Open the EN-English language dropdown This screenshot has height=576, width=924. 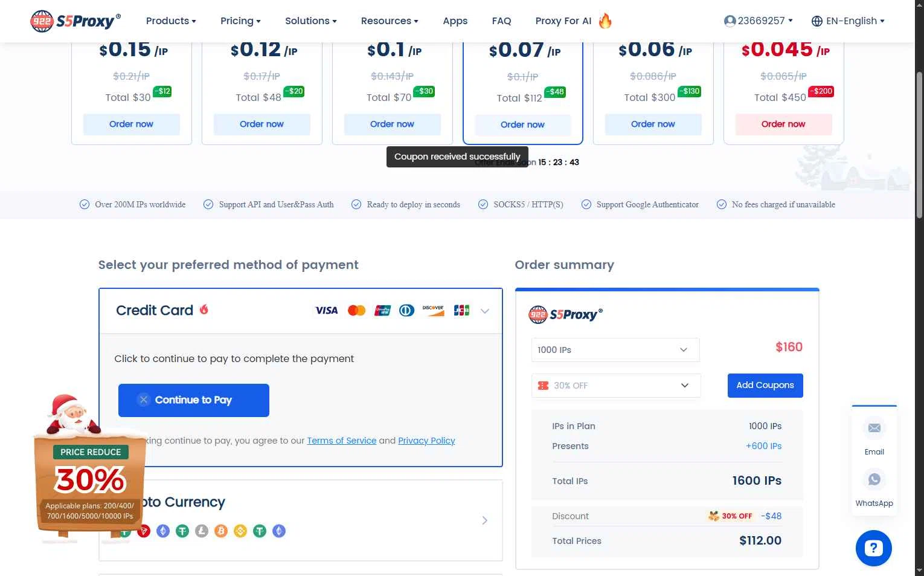pyautogui.click(x=848, y=21)
